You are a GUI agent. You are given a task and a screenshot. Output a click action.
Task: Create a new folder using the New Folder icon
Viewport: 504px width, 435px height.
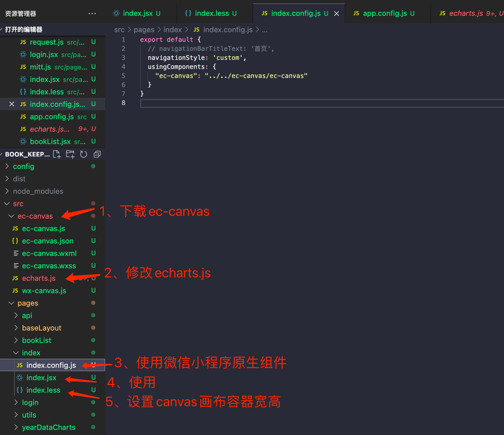[70, 154]
